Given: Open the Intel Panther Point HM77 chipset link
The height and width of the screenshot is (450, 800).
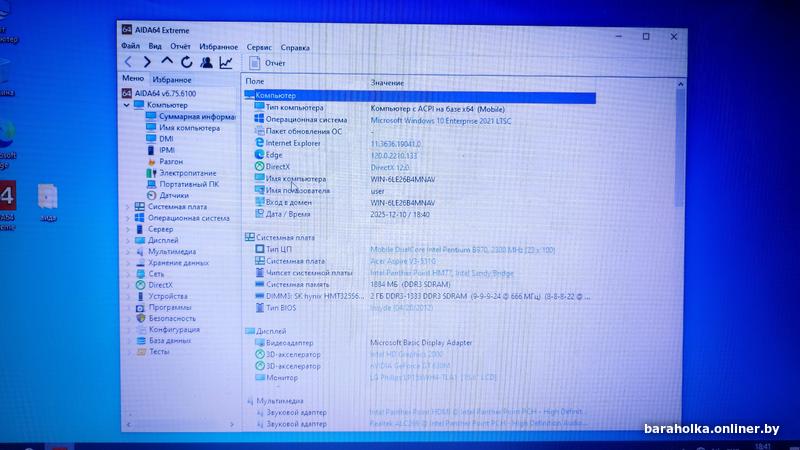Looking at the screenshot, I should (x=441, y=273).
